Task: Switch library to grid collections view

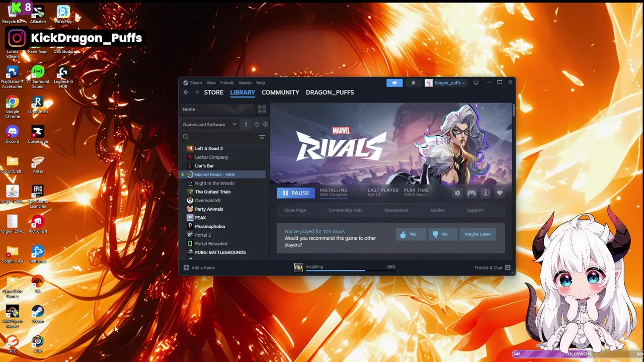Action: (x=262, y=109)
